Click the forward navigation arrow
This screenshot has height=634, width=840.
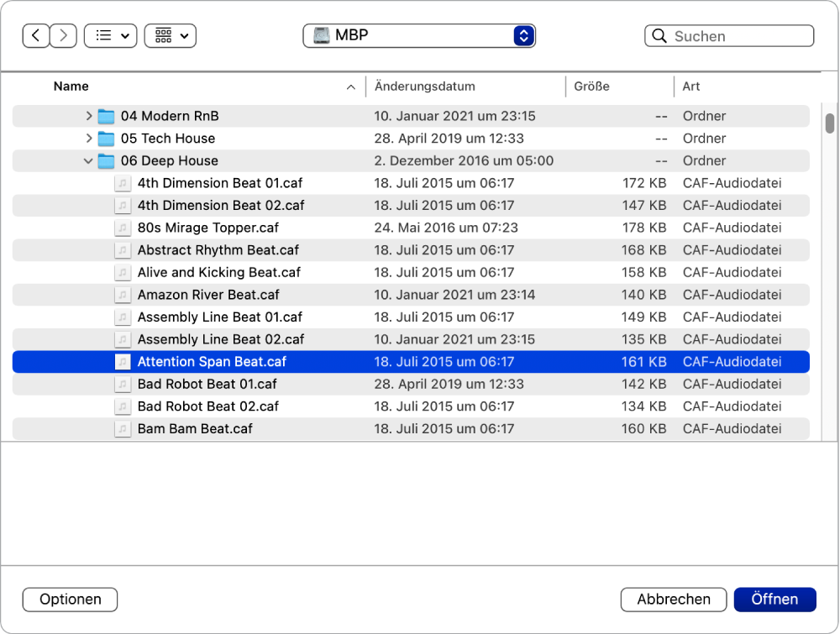pyautogui.click(x=64, y=35)
